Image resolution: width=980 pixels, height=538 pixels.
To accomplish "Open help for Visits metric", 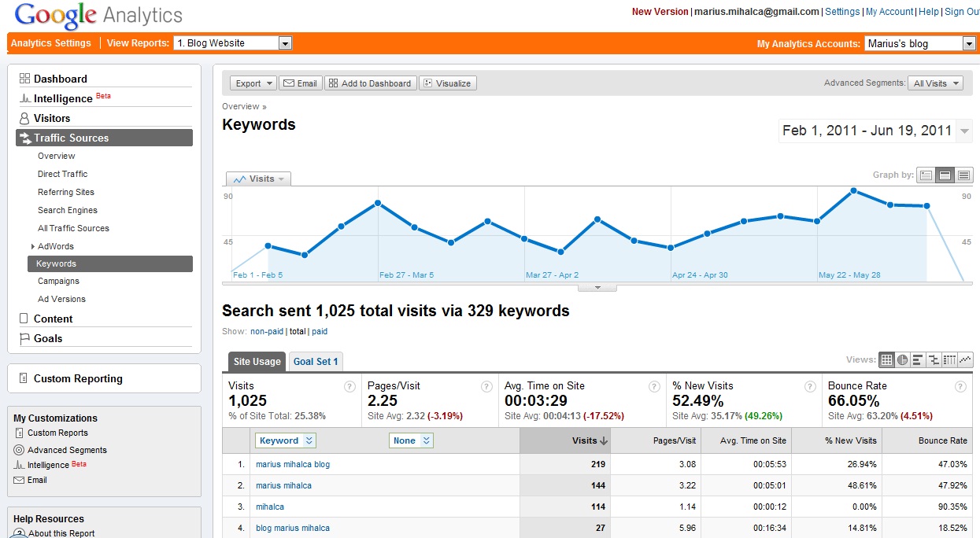I will tap(349, 386).
